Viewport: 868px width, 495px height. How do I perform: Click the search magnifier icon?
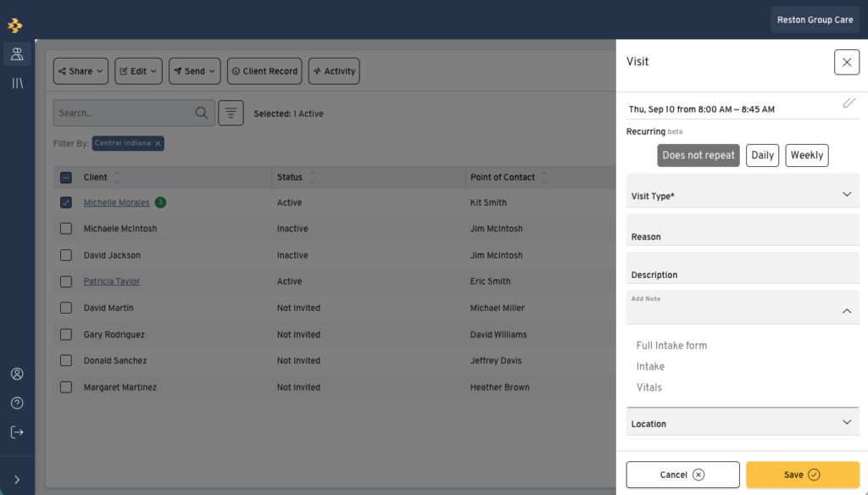click(x=202, y=113)
